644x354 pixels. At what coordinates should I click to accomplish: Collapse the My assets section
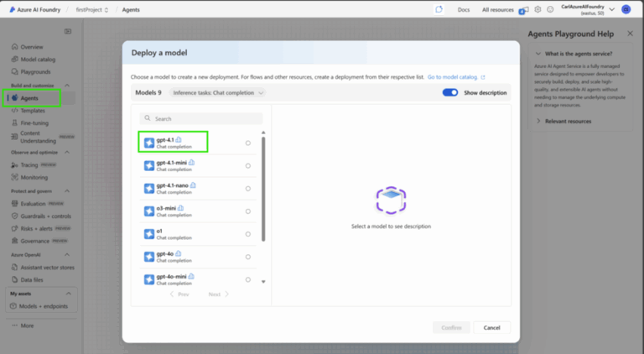pyautogui.click(x=68, y=294)
